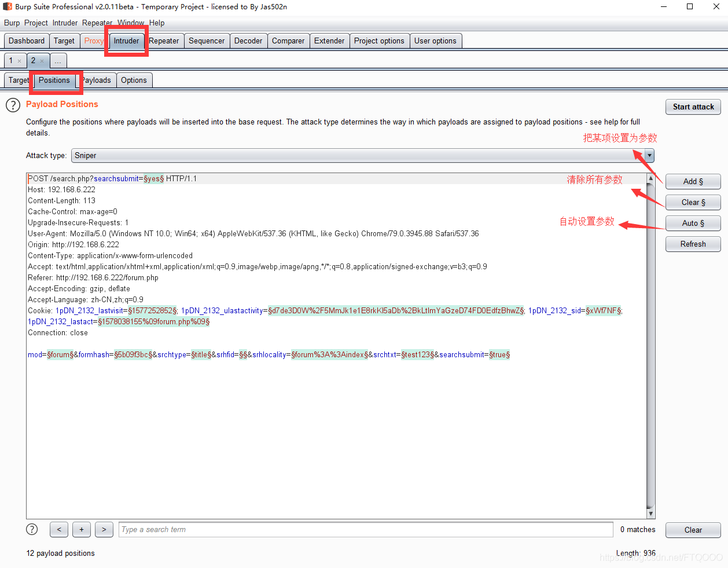Click the 12 payload positions status text
The height and width of the screenshot is (568, 728).
tap(60, 553)
